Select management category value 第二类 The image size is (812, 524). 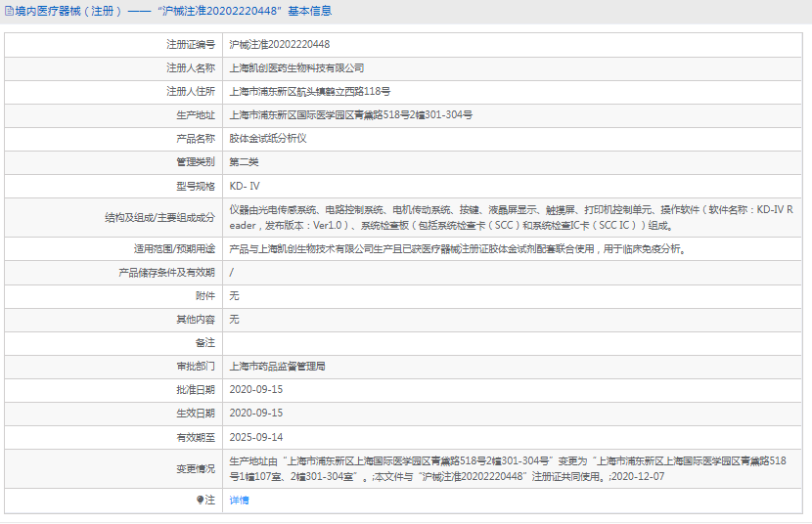(x=244, y=162)
